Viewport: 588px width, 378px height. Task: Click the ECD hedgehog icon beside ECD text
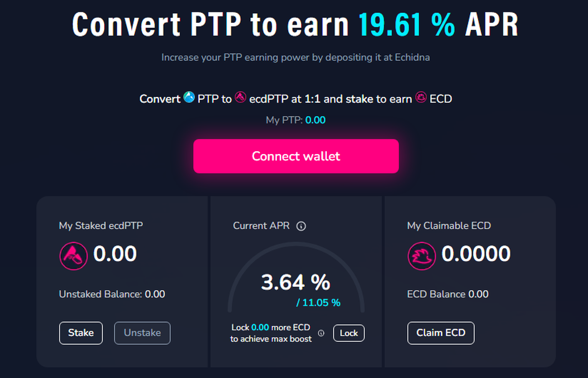pyautogui.click(x=421, y=97)
